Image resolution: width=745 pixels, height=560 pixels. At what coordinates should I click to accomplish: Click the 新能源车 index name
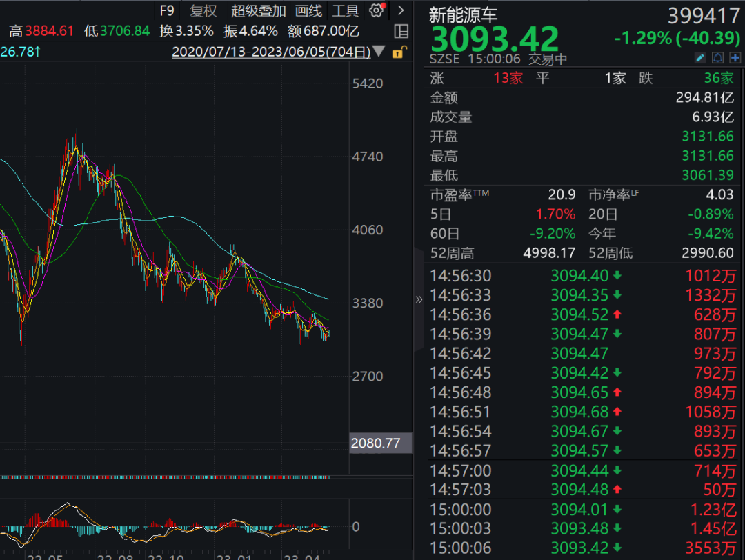pyautogui.click(x=463, y=14)
